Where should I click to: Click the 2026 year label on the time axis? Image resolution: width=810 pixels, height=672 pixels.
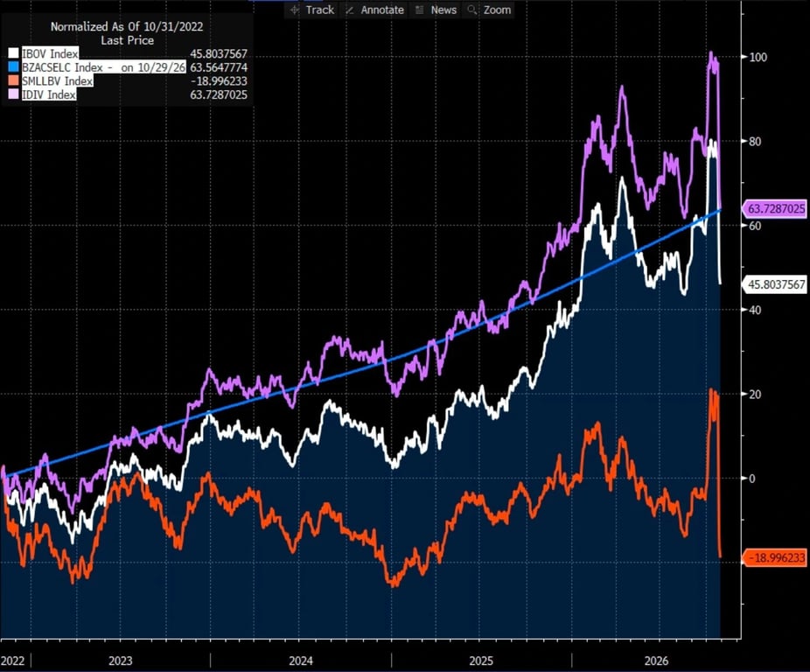click(656, 661)
